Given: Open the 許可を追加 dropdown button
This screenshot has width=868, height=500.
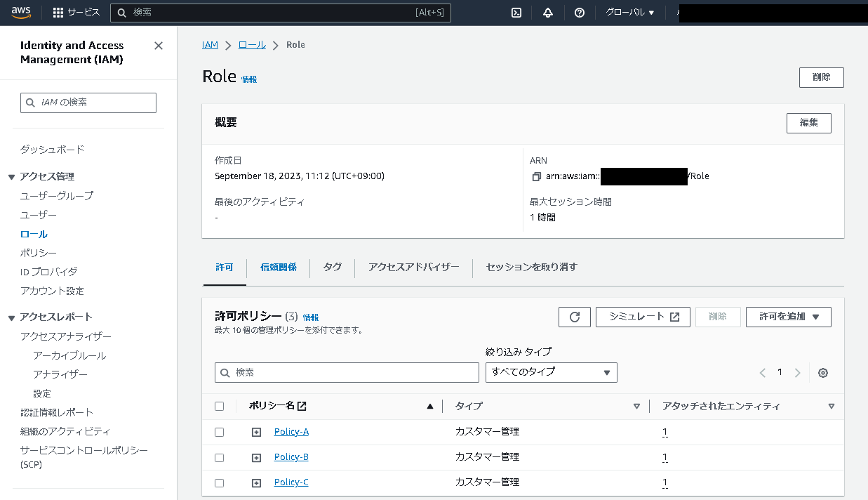Looking at the screenshot, I should 789,317.
